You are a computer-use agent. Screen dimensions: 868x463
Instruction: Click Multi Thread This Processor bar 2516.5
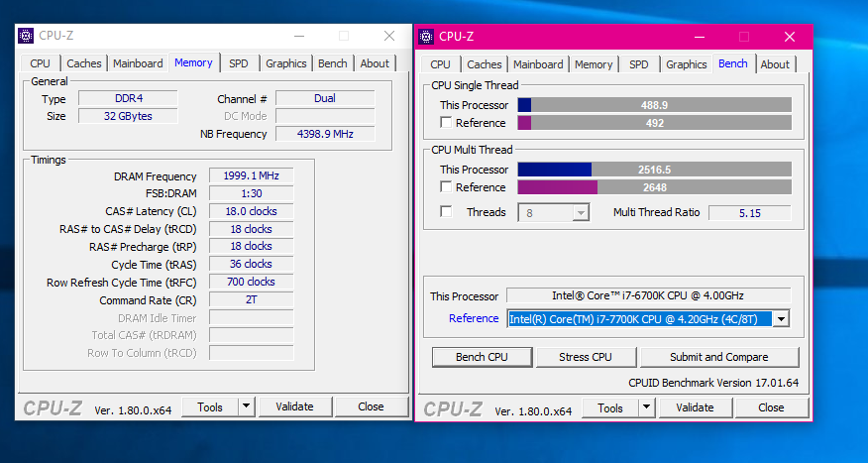pos(654,169)
